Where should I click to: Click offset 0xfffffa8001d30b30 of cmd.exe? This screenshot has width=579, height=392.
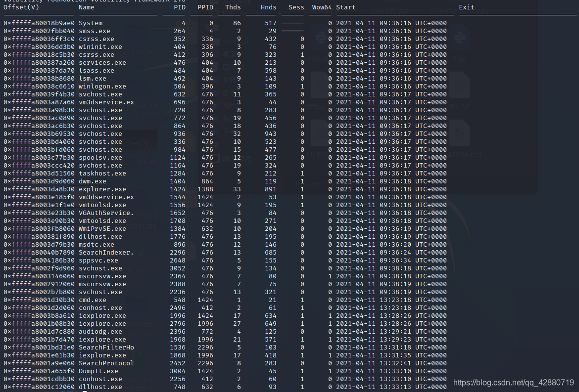coord(39,300)
